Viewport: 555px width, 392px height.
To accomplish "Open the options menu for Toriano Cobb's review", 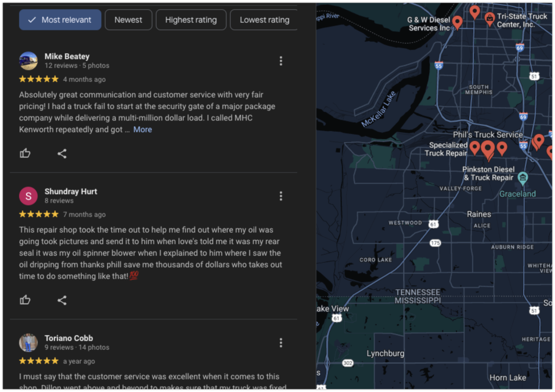I will pos(281,343).
